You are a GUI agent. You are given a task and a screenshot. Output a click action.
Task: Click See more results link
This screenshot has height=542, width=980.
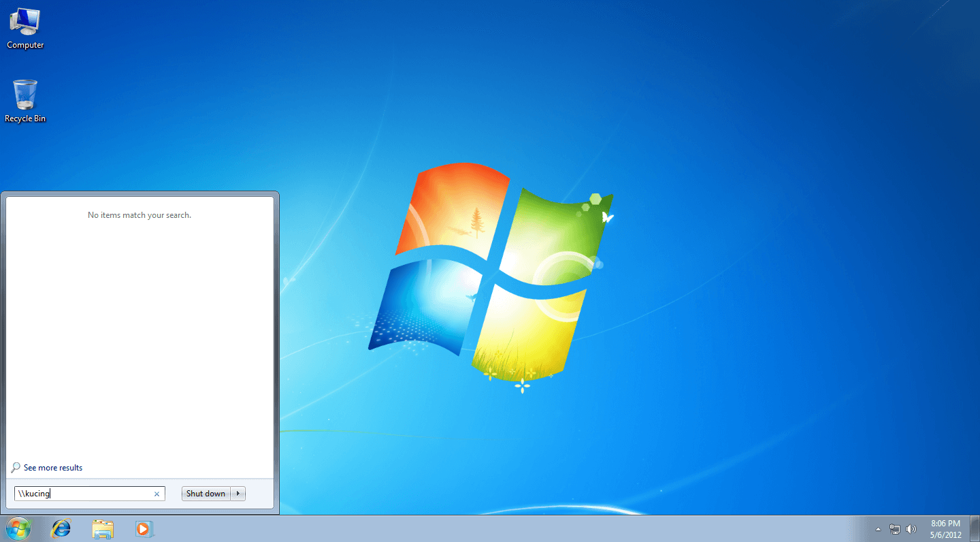pyautogui.click(x=53, y=468)
